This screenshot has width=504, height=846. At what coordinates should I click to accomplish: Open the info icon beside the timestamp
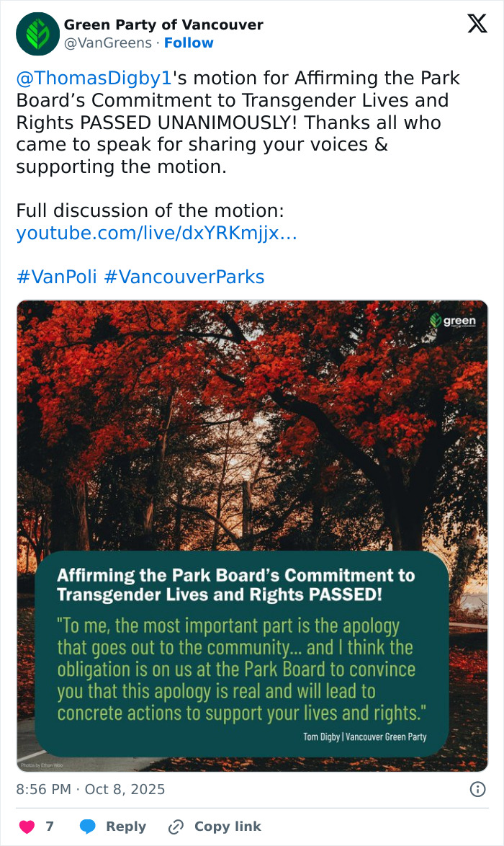click(x=477, y=790)
